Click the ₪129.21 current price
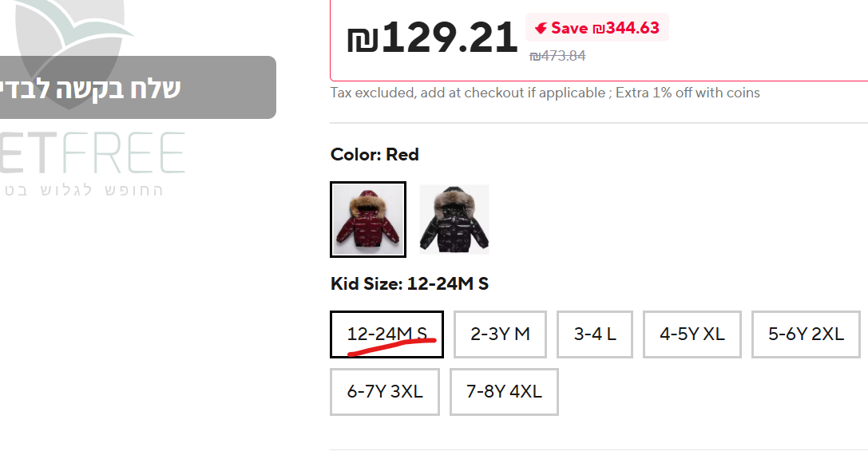Image resolution: width=868 pixels, height=463 pixels. [432, 38]
